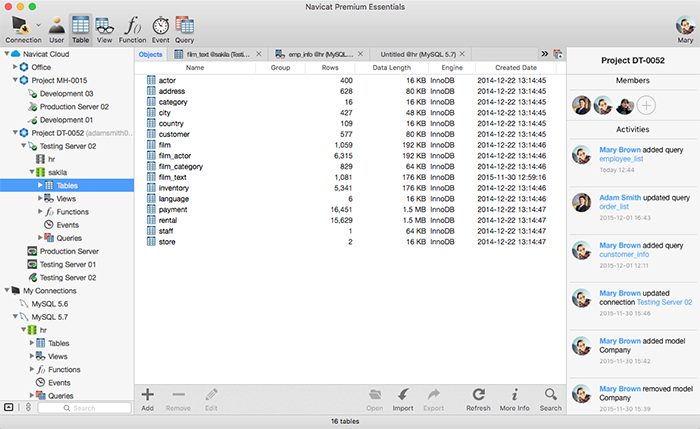This screenshot has width=700, height=429.
Task: Expand the Queries node under sakila
Action: [40, 237]
